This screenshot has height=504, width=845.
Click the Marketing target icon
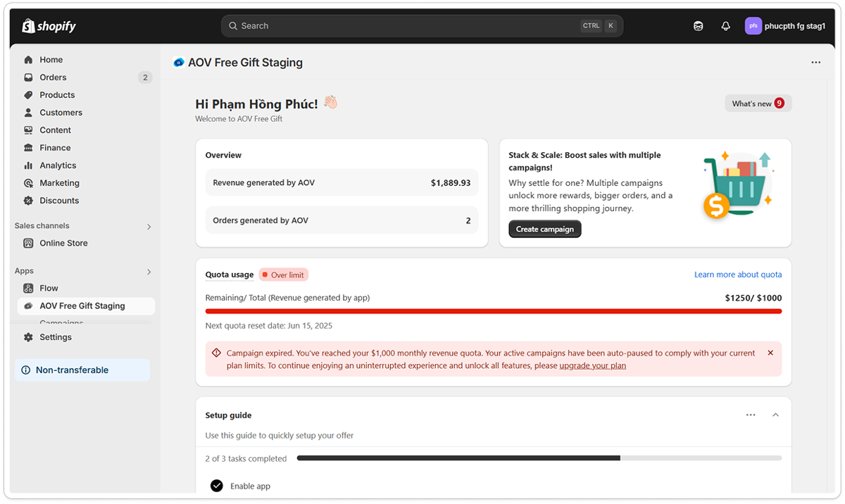pyautogui.click(x=28, y=183)
